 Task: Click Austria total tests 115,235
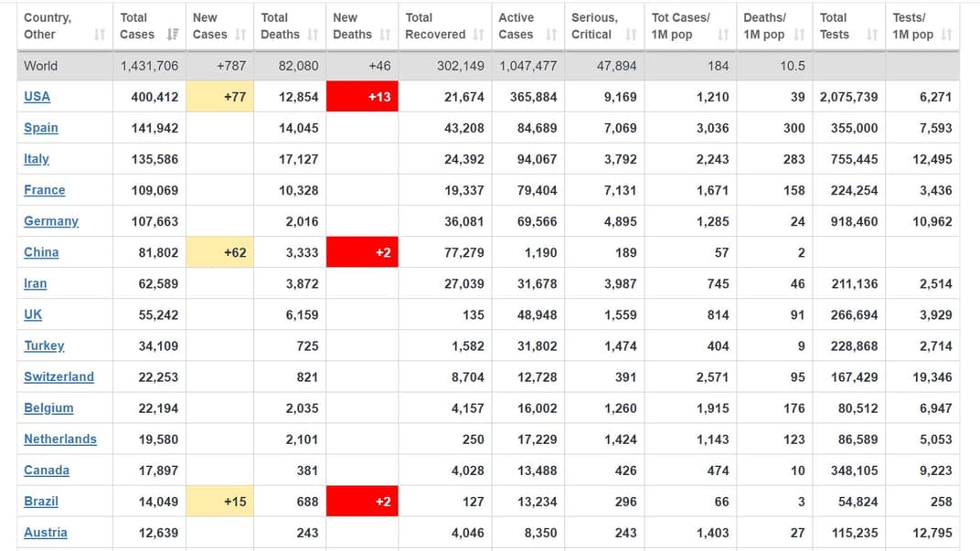pyautogui.click(x=855, y=533)
